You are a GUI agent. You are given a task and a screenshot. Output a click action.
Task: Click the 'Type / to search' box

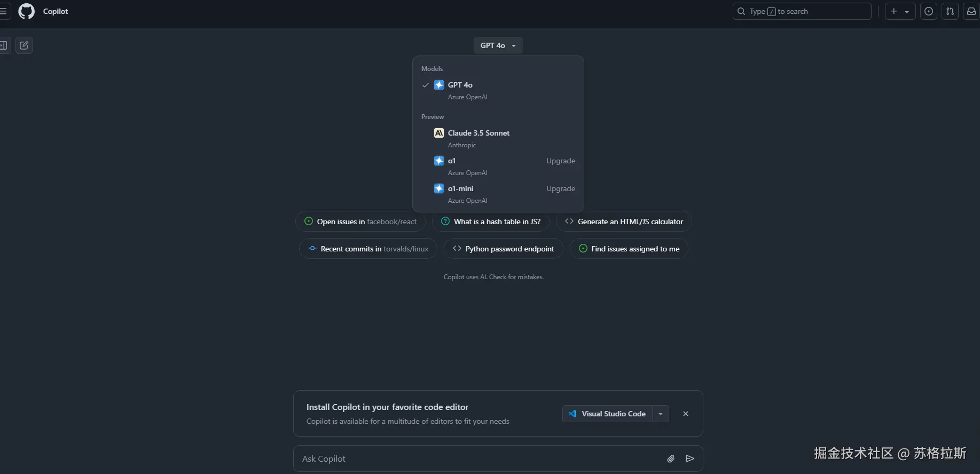click(x=802, y=11)
